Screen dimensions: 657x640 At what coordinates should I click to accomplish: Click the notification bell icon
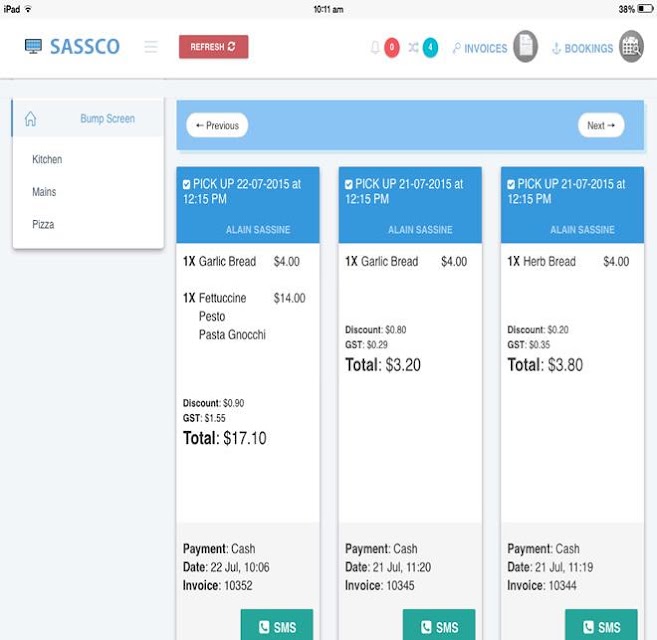click(375, 47)
